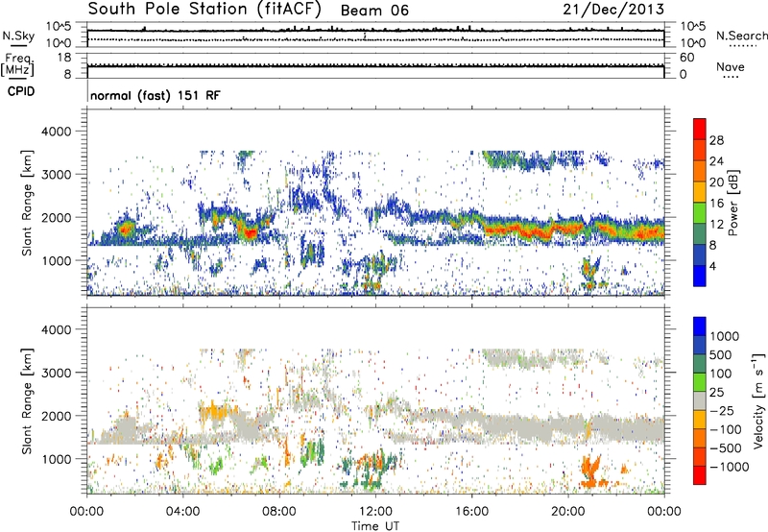The height and width of the screenshot is (532, 768).
Task: Click the "20" value on Power color bar
Action: (716, 182)
